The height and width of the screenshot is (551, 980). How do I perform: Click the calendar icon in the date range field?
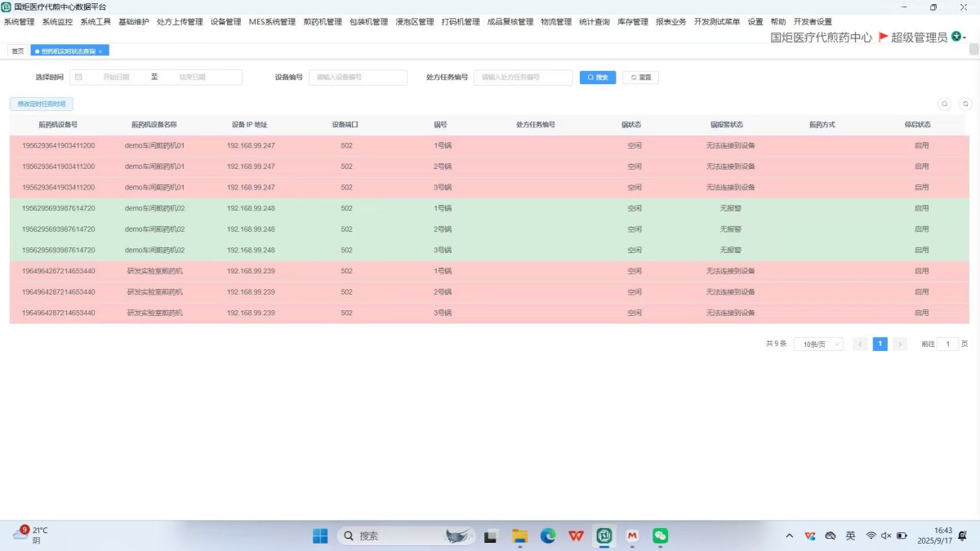point(79,78)
